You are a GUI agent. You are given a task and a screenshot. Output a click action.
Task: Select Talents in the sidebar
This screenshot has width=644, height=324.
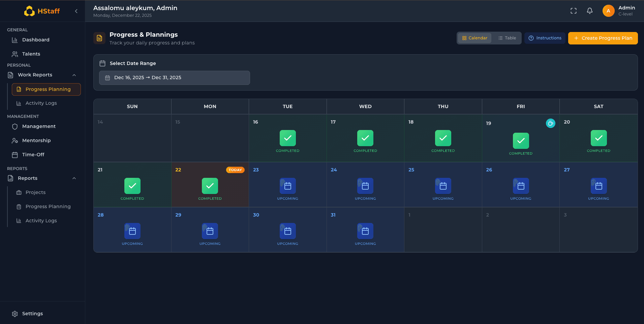pos(31,54)
